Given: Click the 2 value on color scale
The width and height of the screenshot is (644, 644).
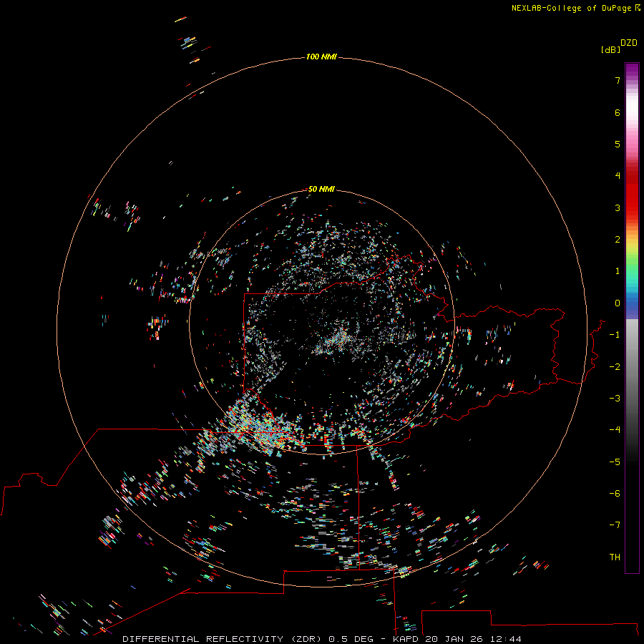Looking at the screenshot, I should click(x=618, y=240).
